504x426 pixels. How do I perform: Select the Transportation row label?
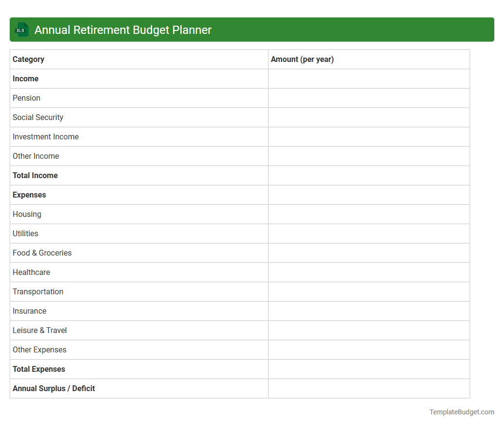click(38, 291)
